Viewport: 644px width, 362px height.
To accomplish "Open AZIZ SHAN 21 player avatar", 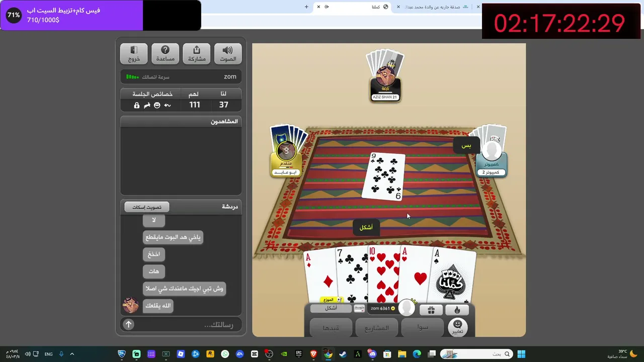I will [385, 76].
